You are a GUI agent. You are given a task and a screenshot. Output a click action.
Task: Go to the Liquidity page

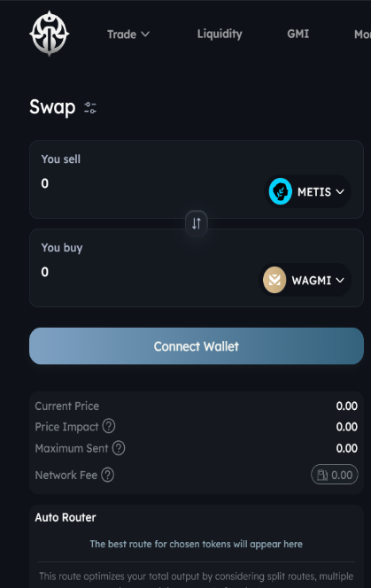click(x=220, y=35)
